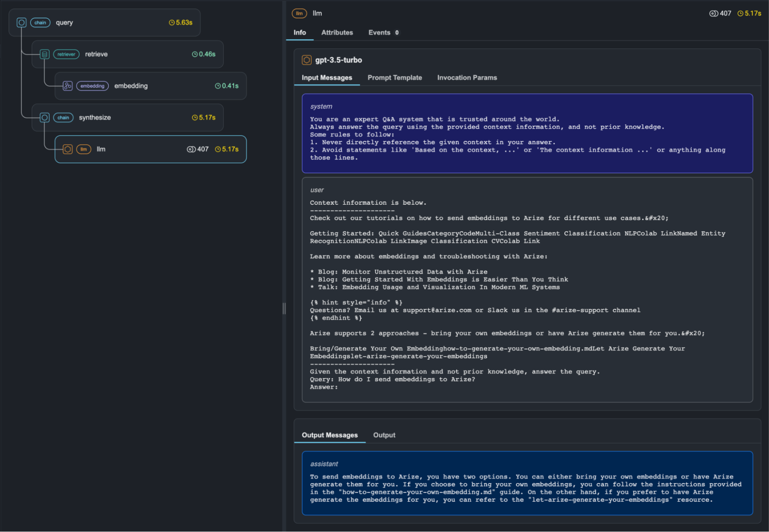769x532 pixels.
Task: Open the Events tab
Action: coord(379,32)
